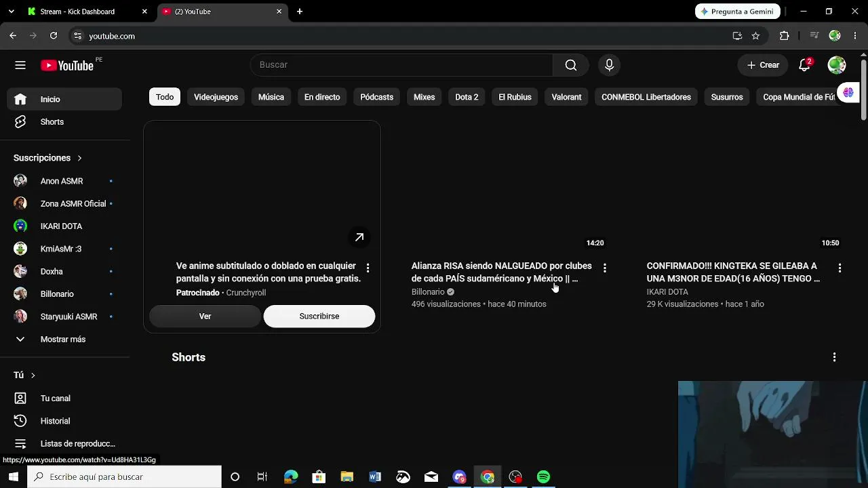The height and width of the screenshot is (488, 868).
Task: Close the YouTube browser tab
Action: 279,12
